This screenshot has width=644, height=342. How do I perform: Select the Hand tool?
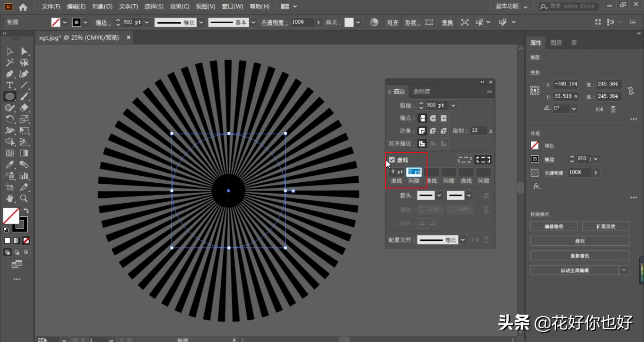click(x=10, y=198)
